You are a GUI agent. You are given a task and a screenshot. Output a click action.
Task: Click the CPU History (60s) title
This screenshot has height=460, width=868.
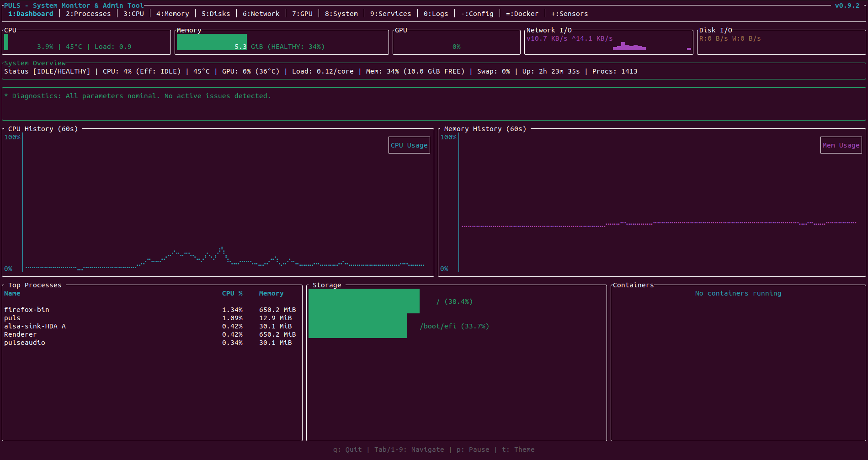(x=43, y=129)
